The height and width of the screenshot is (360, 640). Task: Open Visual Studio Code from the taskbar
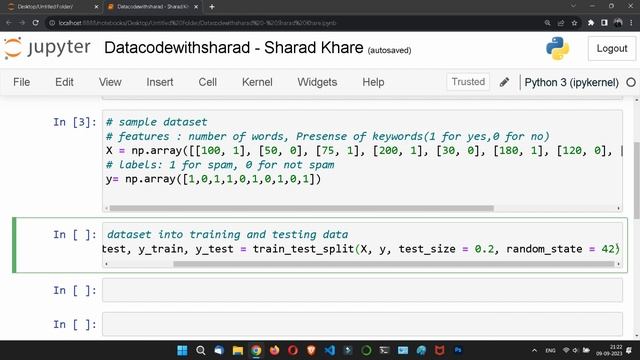329,350
